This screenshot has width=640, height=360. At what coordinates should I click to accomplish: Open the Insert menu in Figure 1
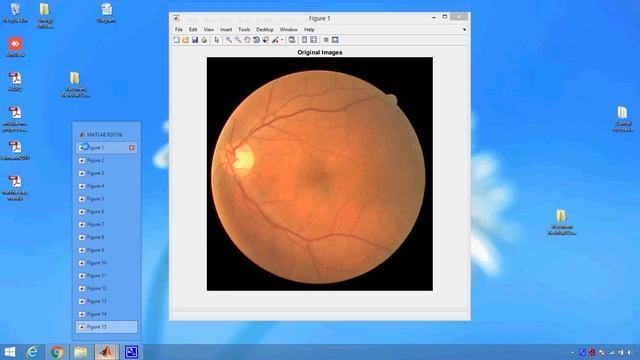[226, 29]
